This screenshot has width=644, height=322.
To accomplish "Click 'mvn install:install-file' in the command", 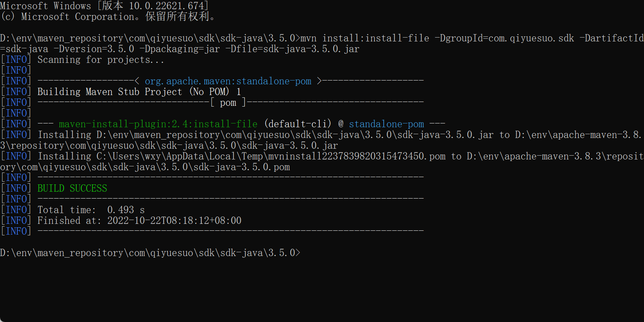I will (365, 38).
